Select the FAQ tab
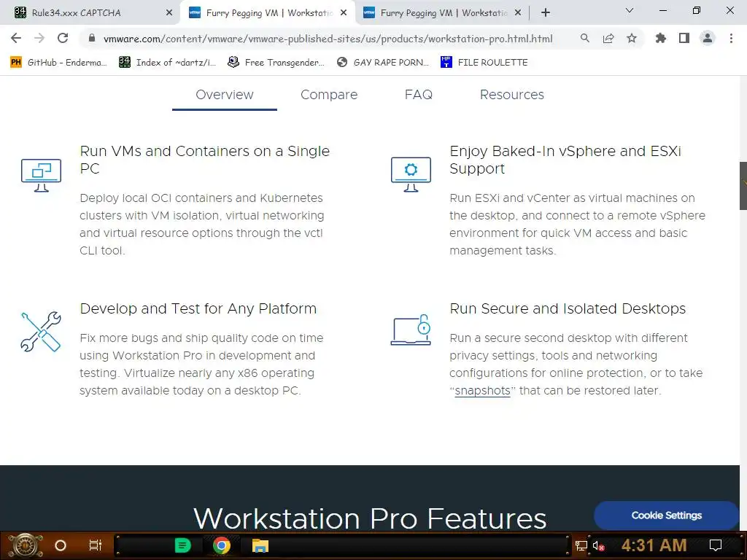This screenshot has width=747, height=560. click(x=418, y=95)
